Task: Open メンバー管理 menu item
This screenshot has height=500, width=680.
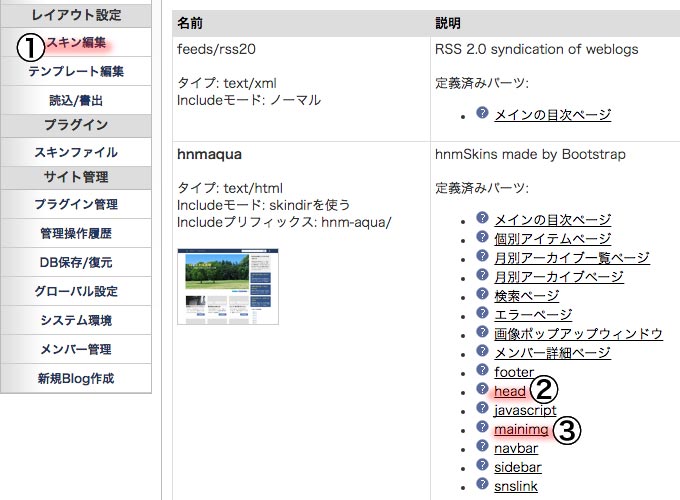Action: 76,349
